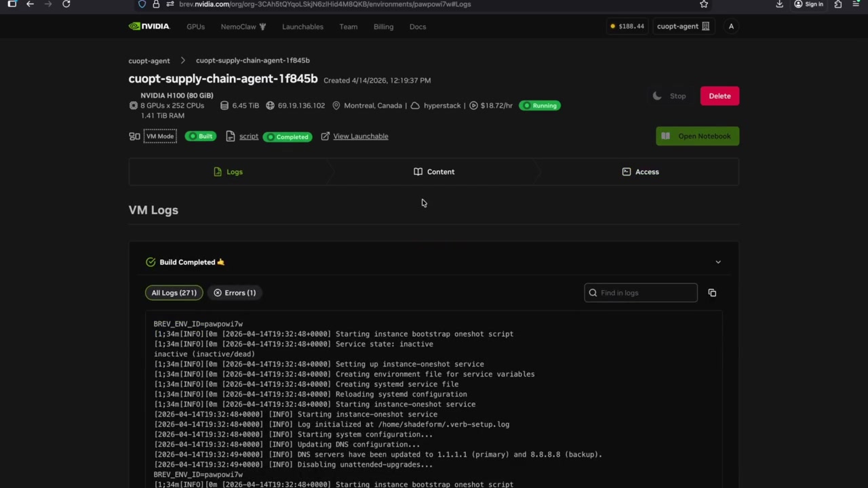
Task: Click the $188.44 credits balance
Action: [627, 26]
